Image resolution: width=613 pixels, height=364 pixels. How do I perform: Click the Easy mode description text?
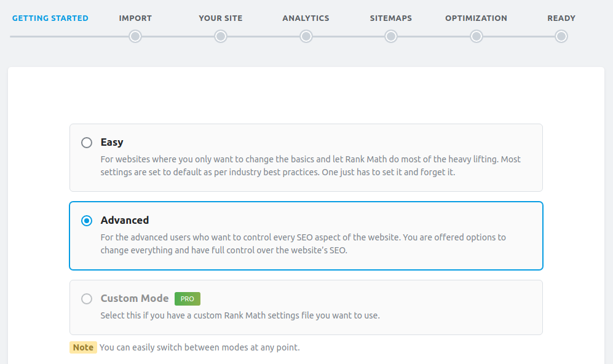310,166
